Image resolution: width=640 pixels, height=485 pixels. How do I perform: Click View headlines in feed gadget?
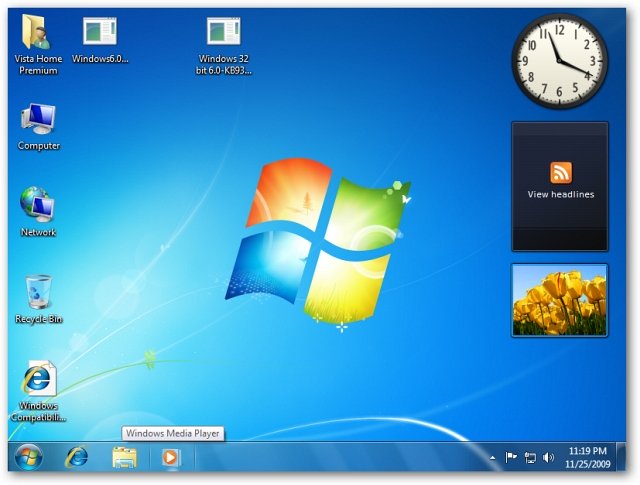pyautogui.click(x=560, y=194)
